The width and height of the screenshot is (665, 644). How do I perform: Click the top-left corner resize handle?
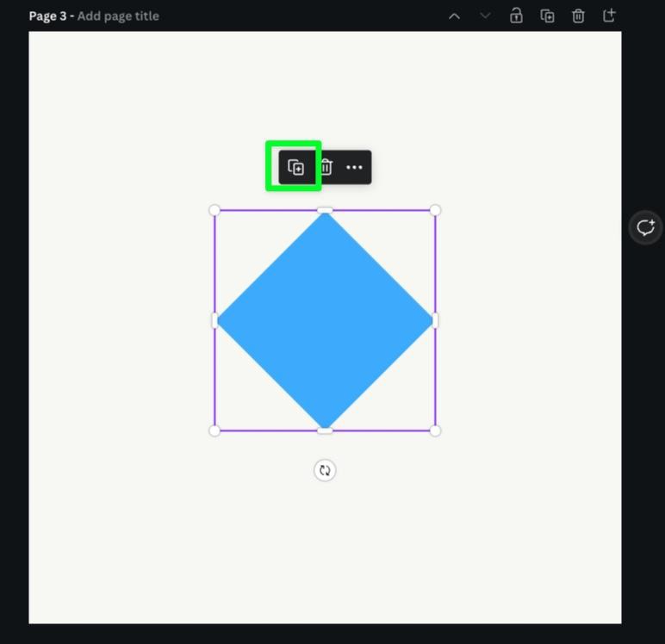(x=214, y=210)
